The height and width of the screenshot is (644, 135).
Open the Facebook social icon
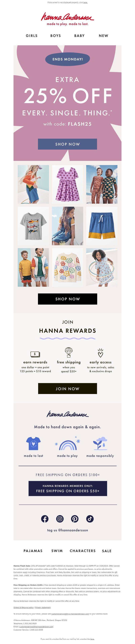pos(45,519)
